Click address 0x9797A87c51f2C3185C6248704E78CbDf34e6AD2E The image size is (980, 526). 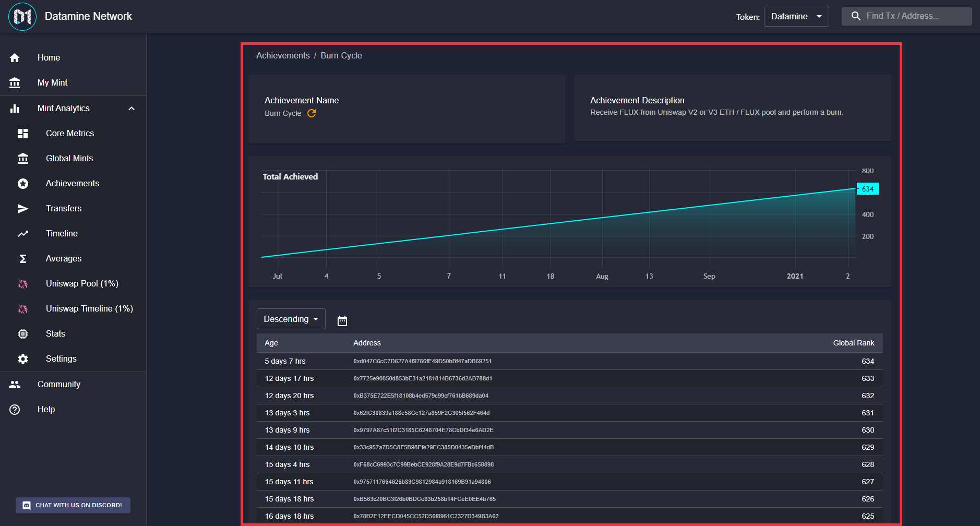[x=423, y=430]
